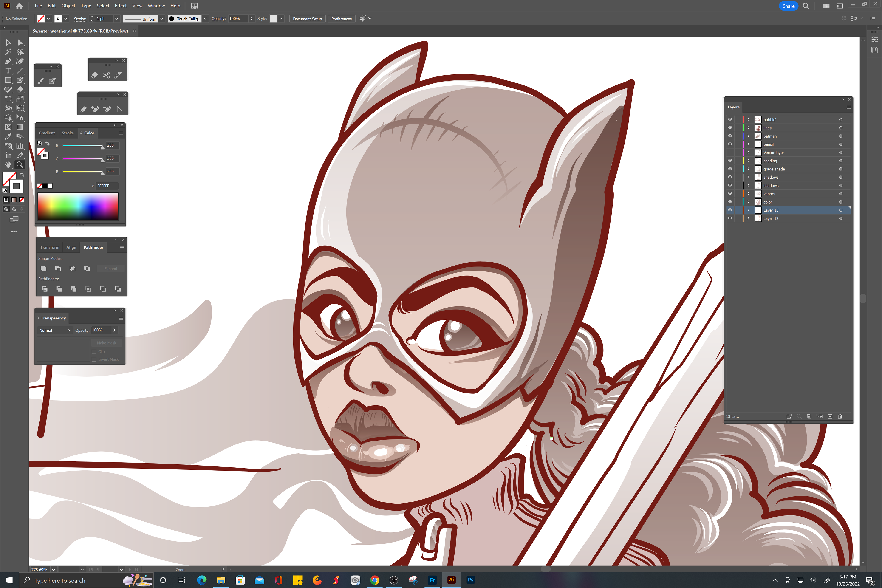882x588 pixels.
Task: Select the Lasso tool
Action: (x=20, y=52)
